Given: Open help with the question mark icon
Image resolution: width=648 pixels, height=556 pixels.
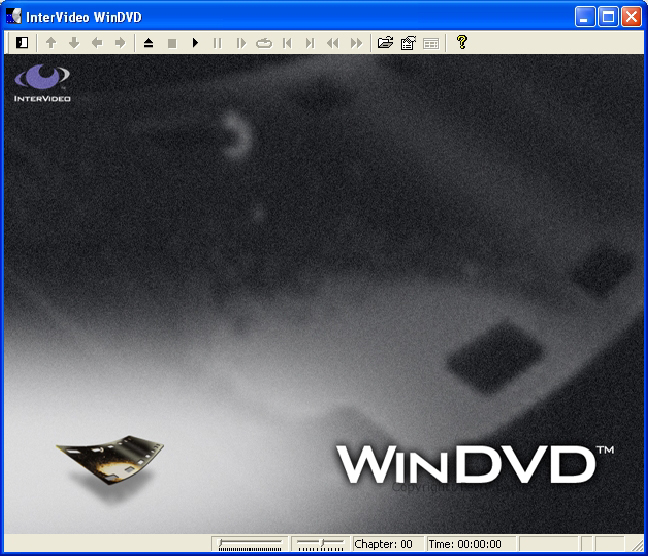Looking at the screenshot, I should pos(462,42).
